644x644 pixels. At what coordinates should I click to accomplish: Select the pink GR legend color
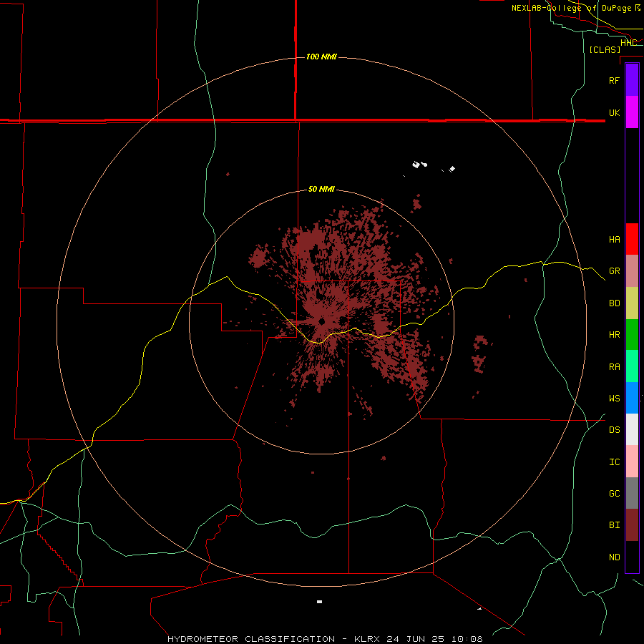tap(632, 271)
